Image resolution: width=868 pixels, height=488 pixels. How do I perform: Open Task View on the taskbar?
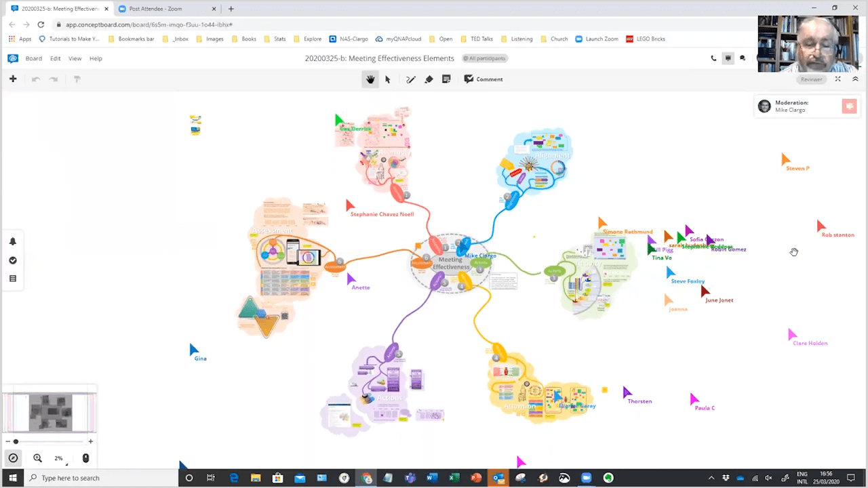pyautogui.click(x=211, y=478)
